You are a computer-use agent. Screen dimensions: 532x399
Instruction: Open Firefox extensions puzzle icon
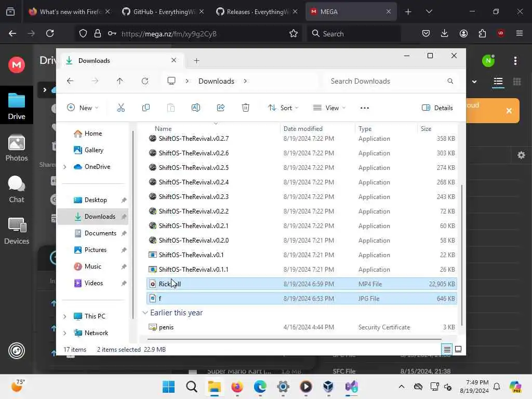482,33
